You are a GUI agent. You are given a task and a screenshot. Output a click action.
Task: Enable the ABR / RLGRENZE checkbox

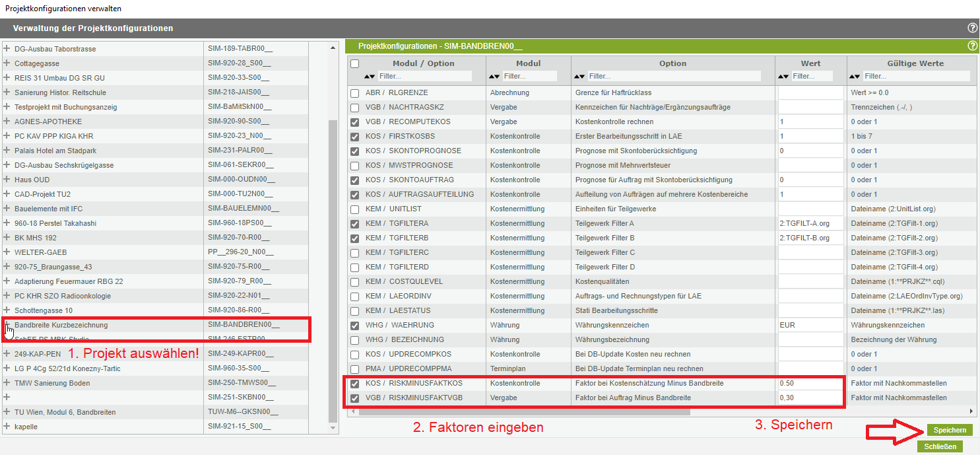[355, 93]
